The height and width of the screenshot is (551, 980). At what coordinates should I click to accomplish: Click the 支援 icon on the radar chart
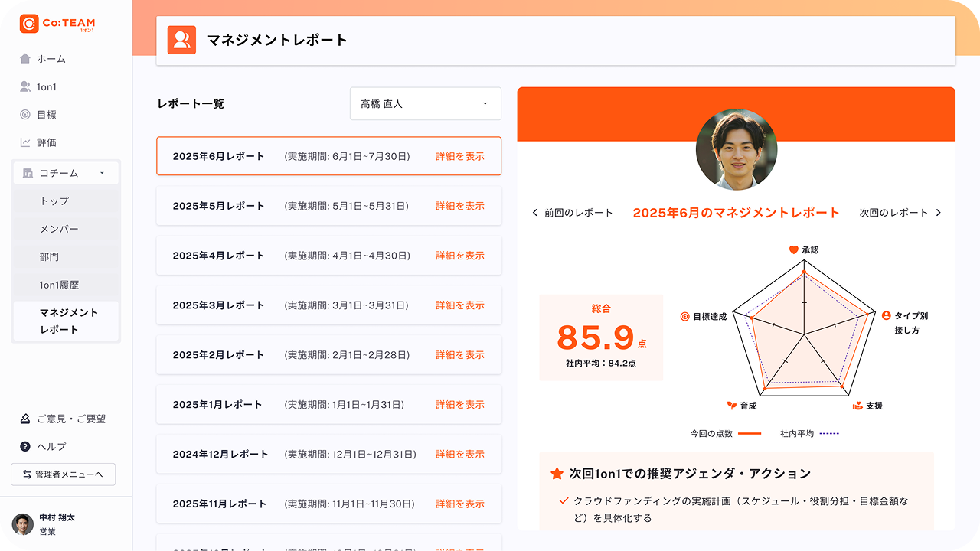pyautogui.click(x=857, y=406)
